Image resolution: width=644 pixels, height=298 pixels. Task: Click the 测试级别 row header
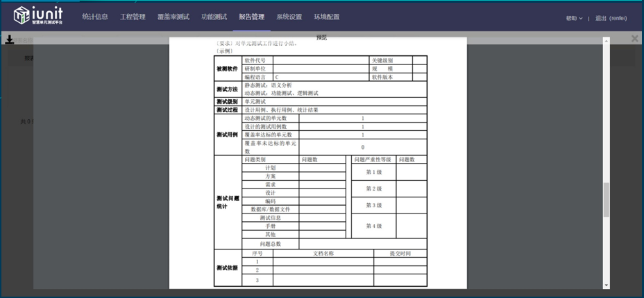(228, 102)
